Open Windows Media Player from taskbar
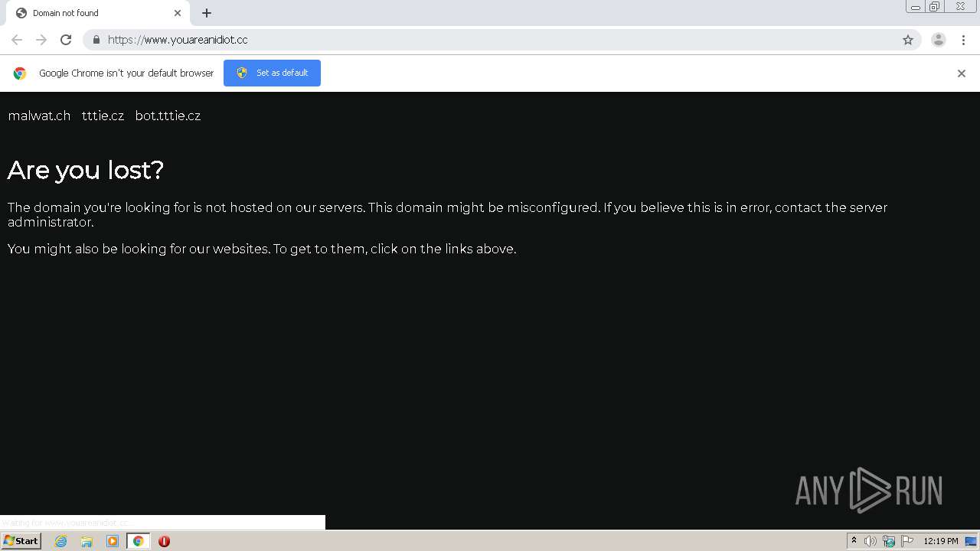Image resolution: width=980 pixels, height=551 pixels. tap(113, 541)
